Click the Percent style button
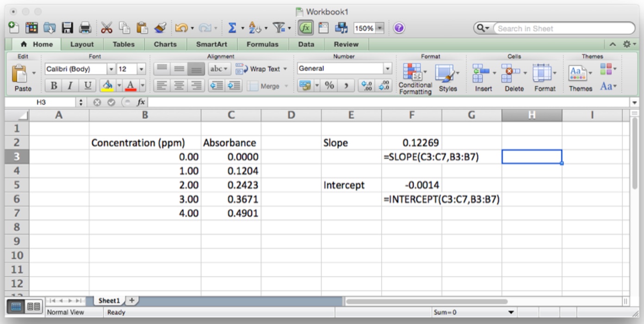This screenshot has height=324, width=644. pos(329,86)
